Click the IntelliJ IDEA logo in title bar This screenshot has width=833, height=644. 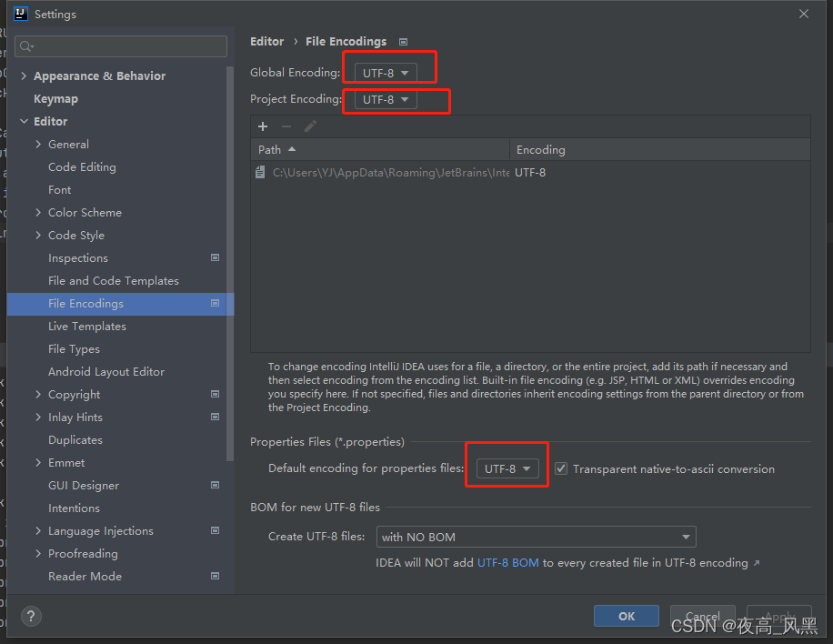pos(20,14)
